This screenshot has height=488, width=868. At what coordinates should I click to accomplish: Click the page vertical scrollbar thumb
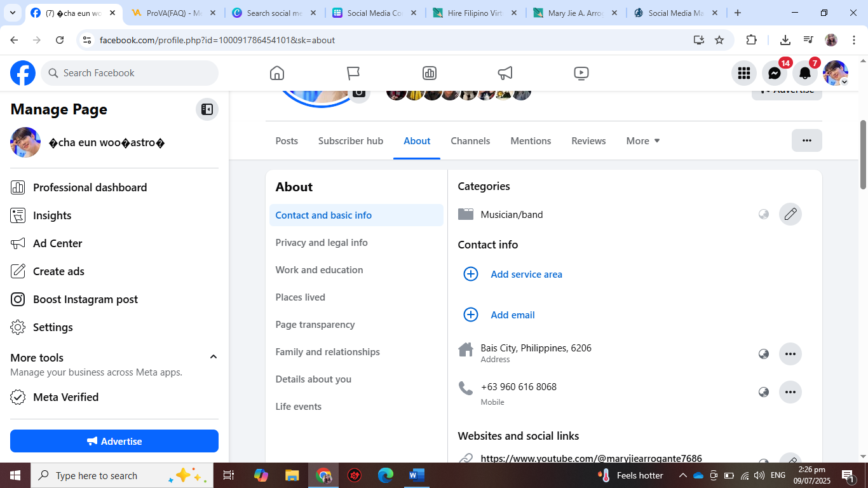[863, 154]
